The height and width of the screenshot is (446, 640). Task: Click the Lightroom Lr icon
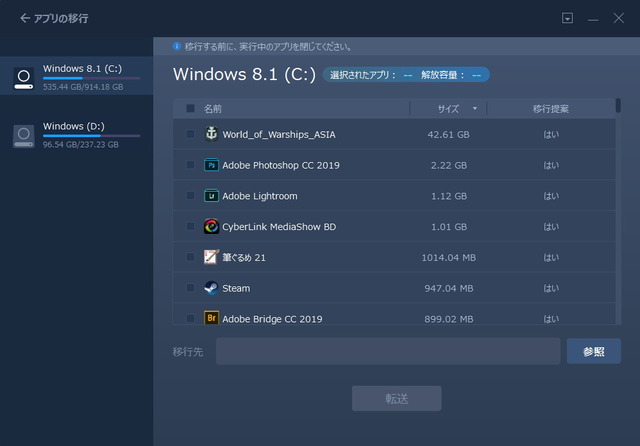211,196
